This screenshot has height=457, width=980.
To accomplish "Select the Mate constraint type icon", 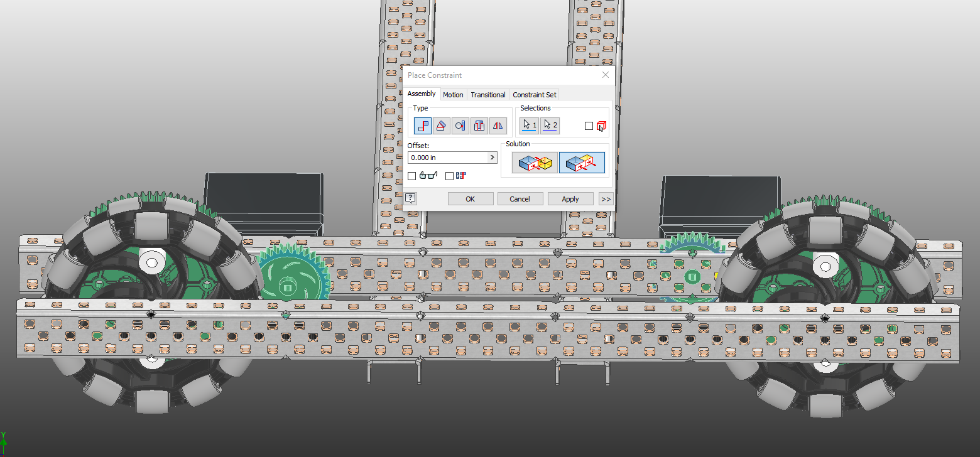I will tap(423, 126).
